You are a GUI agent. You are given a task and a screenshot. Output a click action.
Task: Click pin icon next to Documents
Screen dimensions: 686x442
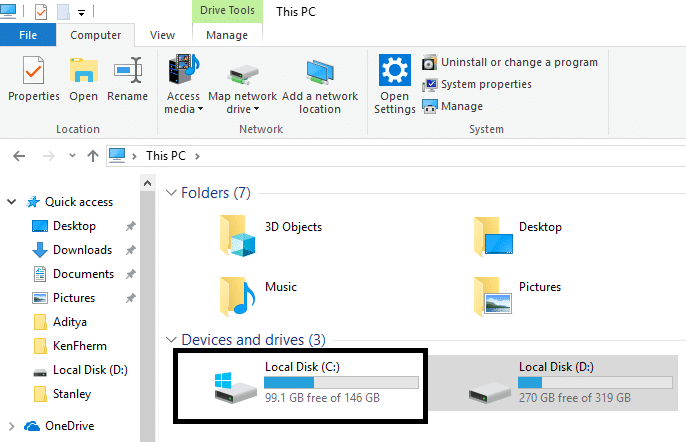coord(130,274)
